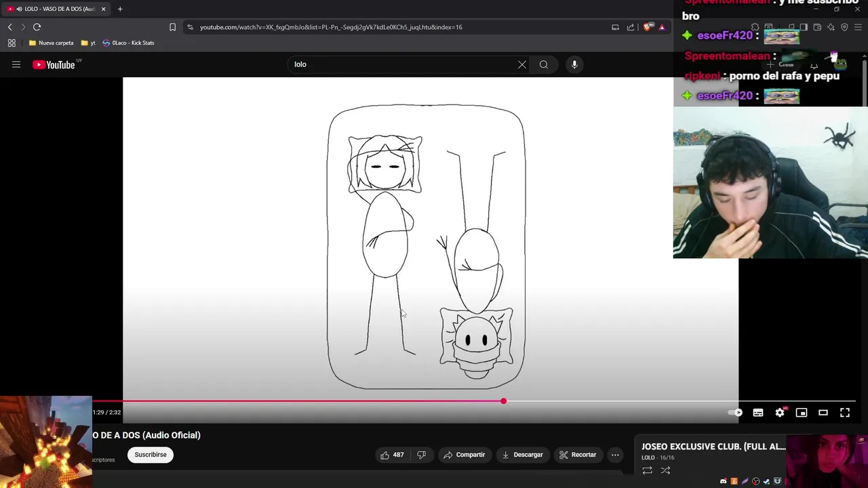
Task: Open Brave wallet icon
Action: point(817,27)
